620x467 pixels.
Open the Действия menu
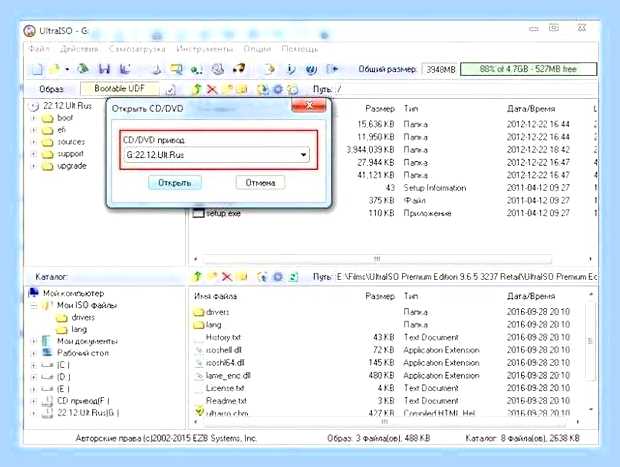[79, 49]
